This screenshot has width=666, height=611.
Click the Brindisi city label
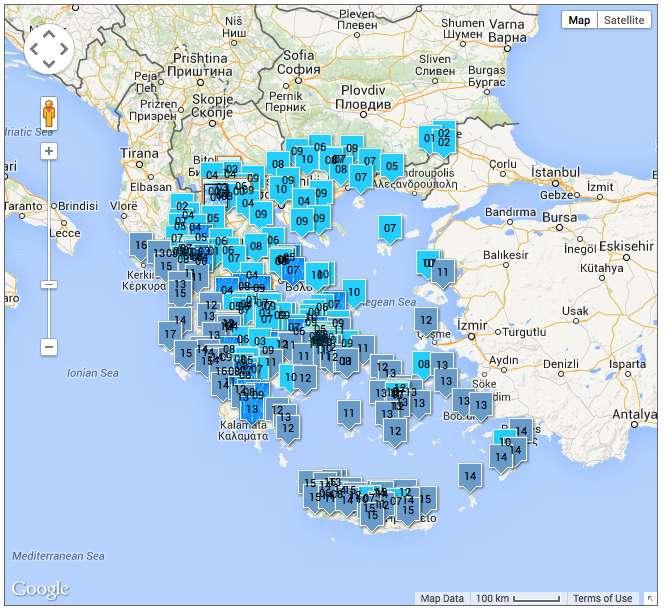[x=78, y=206]
